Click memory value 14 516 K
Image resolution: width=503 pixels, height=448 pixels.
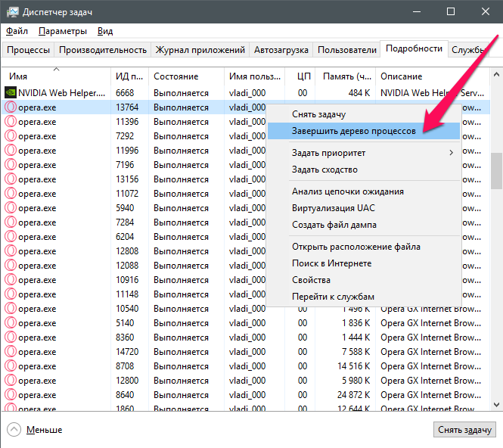pos(353,366)
